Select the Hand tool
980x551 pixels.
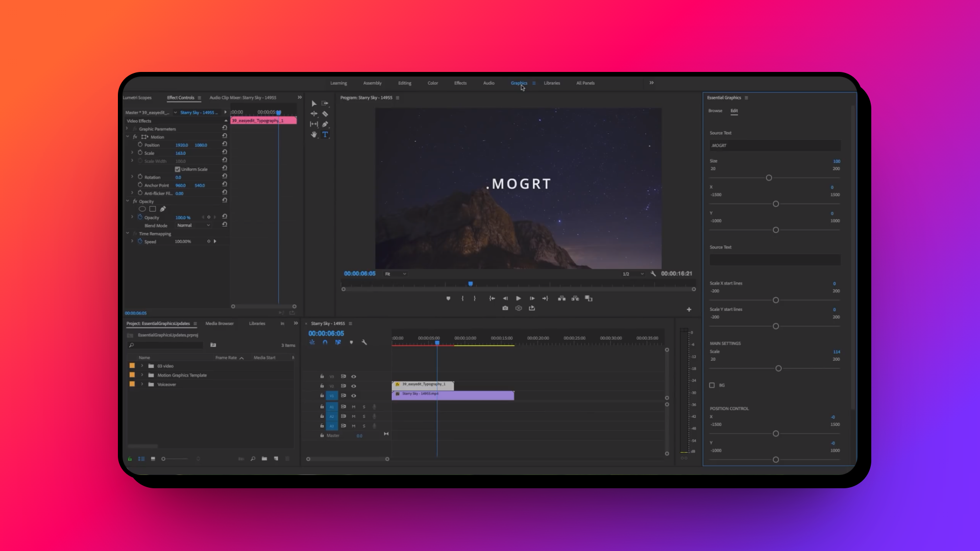pos(314,135)
